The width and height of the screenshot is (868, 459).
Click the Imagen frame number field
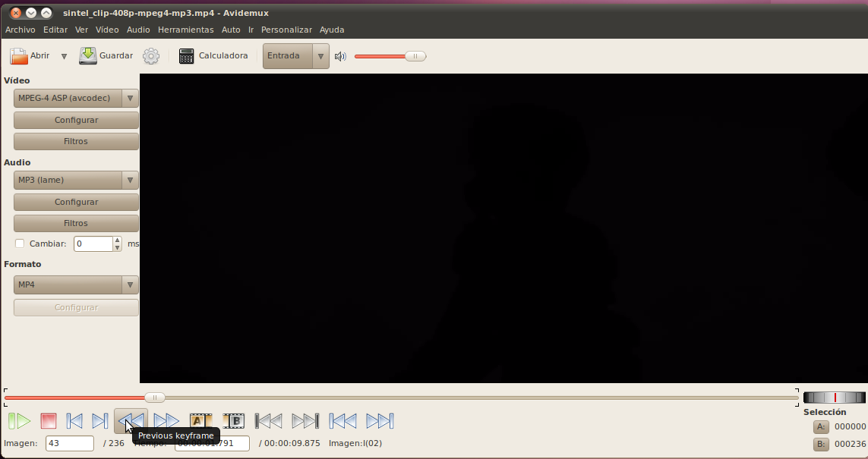70,444
